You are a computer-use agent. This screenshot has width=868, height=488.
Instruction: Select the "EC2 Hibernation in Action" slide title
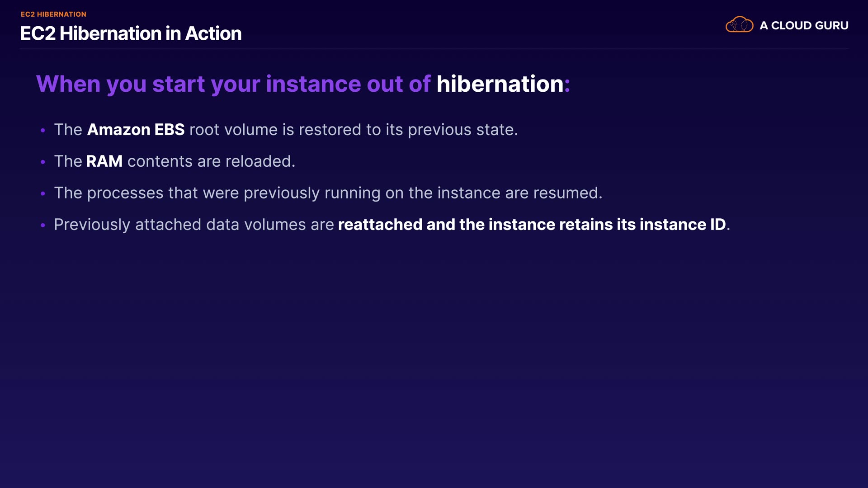131,33
